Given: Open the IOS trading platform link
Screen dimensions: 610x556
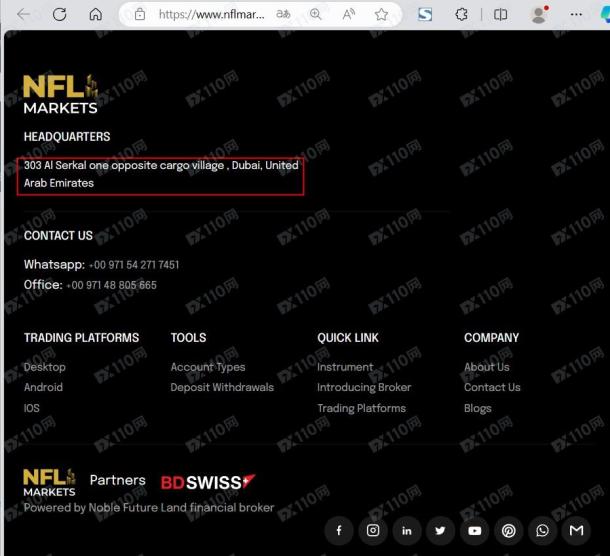Looking at the screenshot, I should [32, 408].
